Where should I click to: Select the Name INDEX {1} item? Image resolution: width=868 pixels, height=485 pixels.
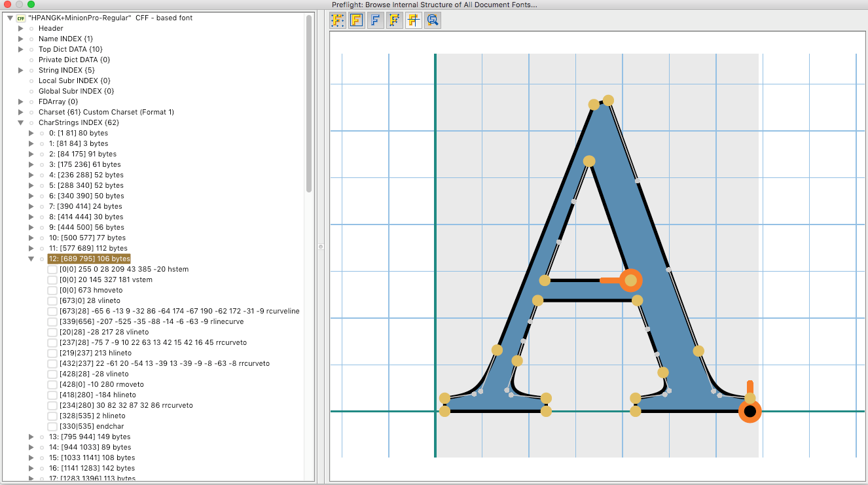tap(65, 39)
